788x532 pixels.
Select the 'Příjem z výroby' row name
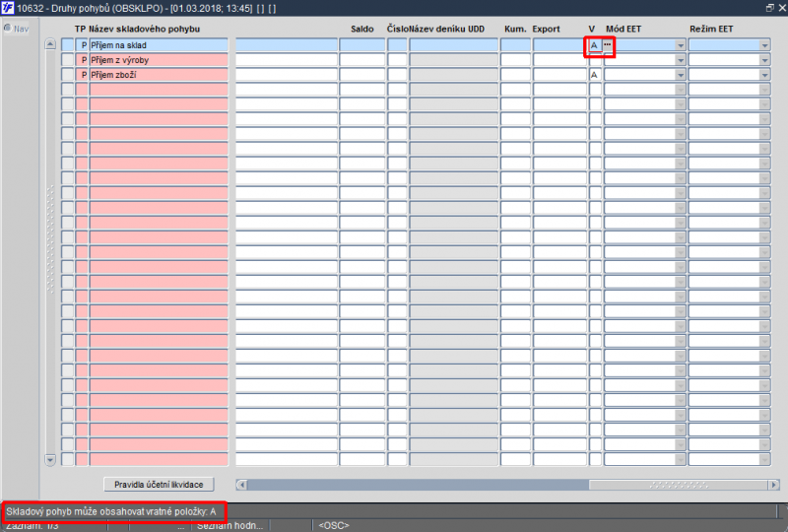coord(159,60)
